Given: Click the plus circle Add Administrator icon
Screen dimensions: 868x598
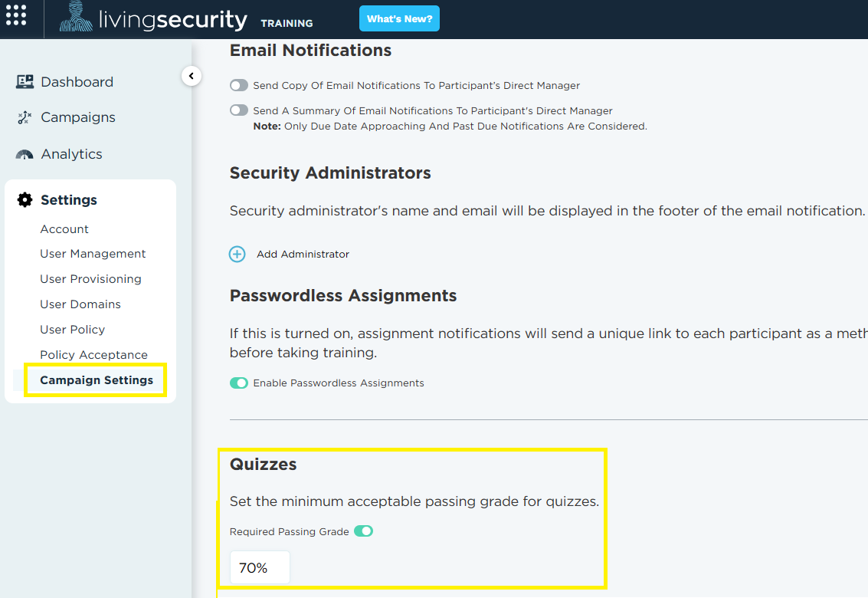Looking at the screenshot, I should pyautogui.click(x=237, y=254).
